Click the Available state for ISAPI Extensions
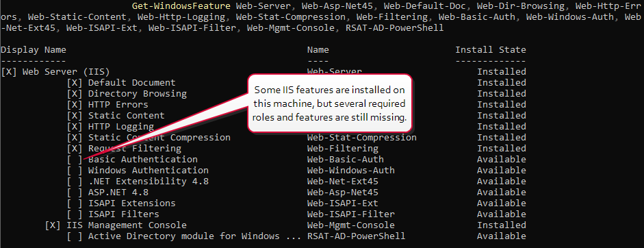 click(x=501, y=203)
